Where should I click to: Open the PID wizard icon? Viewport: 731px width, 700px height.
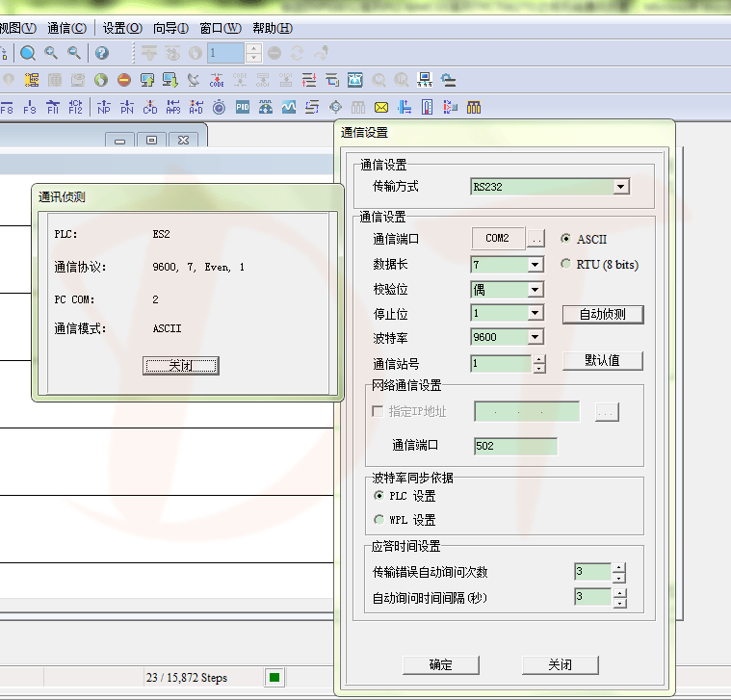click(x=243, y=107)
